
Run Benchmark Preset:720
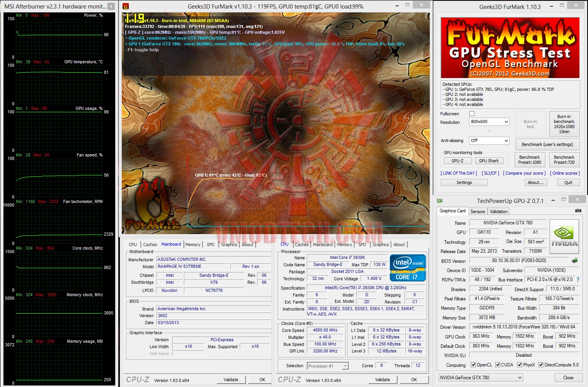point(564,160)
